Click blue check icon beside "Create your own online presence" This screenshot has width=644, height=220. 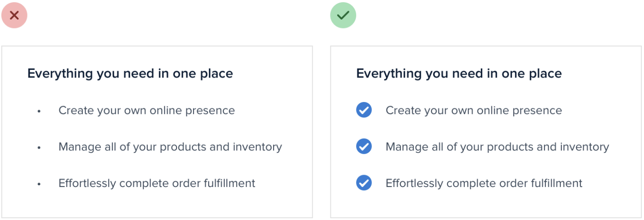364,110
